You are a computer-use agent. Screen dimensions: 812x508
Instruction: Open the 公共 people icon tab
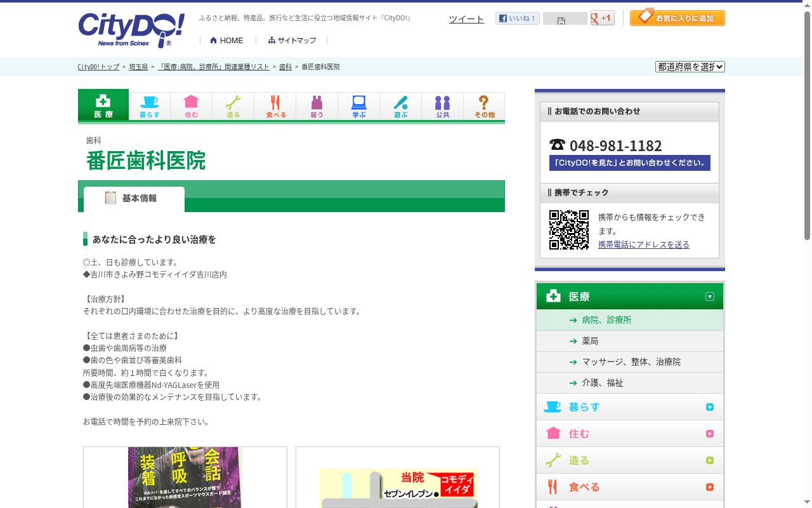pyautogui.click(x=442, y=106)
